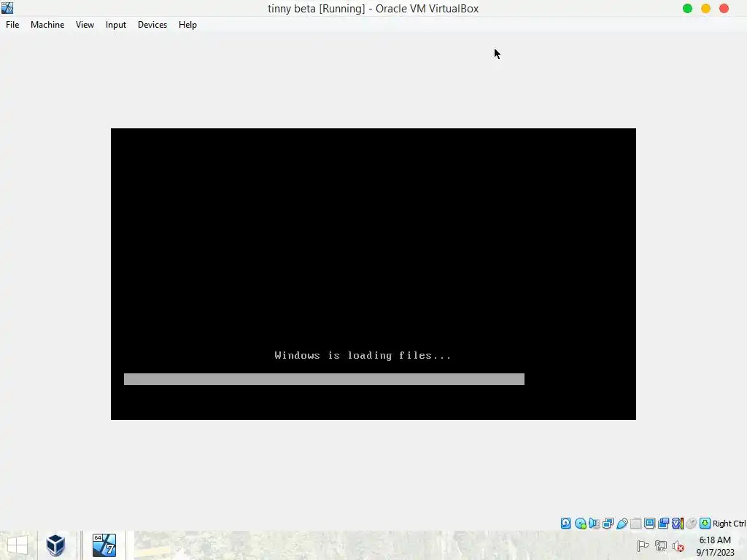
Task: Open the taskbar clock showing 6:18 AM
Action: pyautogui.click(x=715, y=546)
